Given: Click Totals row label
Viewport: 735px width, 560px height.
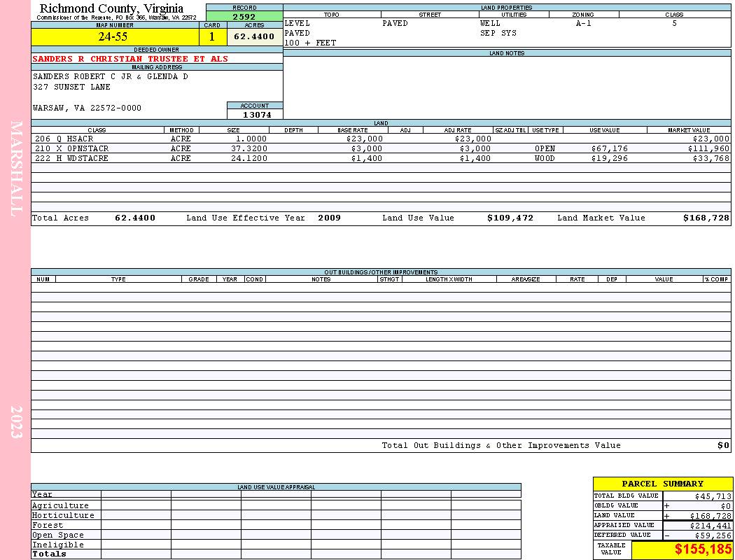Looking at the screenshot, I should coord(49,554).
